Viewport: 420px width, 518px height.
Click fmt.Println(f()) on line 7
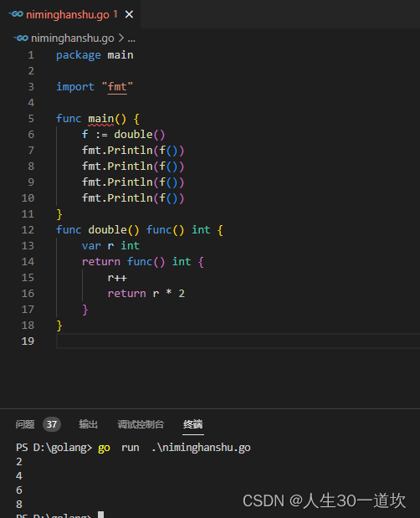pyautogui.click(x=133, y=151)
